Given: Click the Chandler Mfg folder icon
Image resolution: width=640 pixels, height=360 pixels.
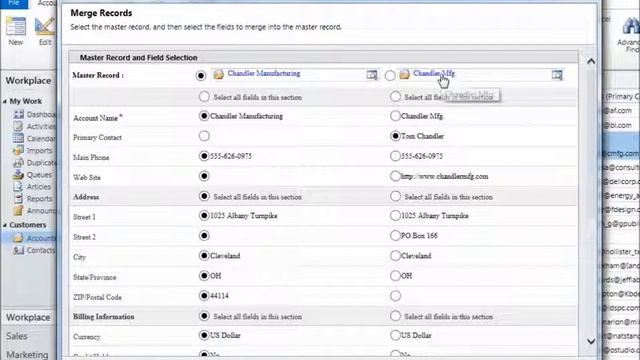Looking at the screenshot, I should (x=404, y=74).
